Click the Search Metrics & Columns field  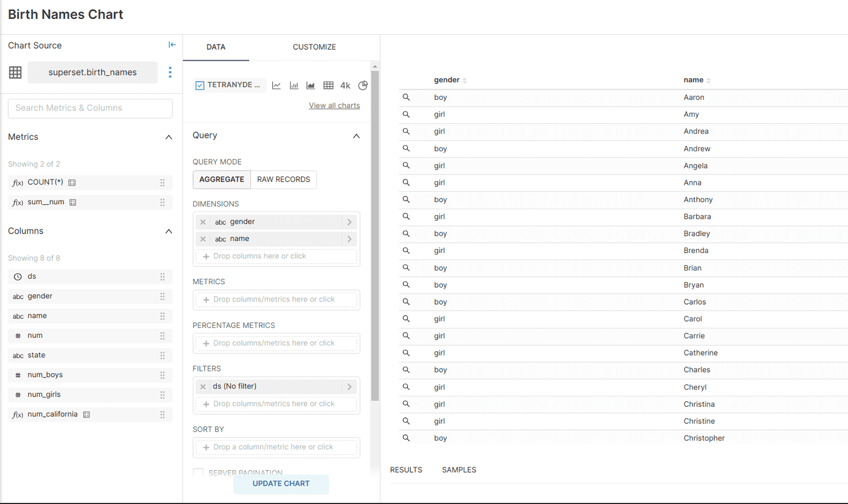coord(90,108)
